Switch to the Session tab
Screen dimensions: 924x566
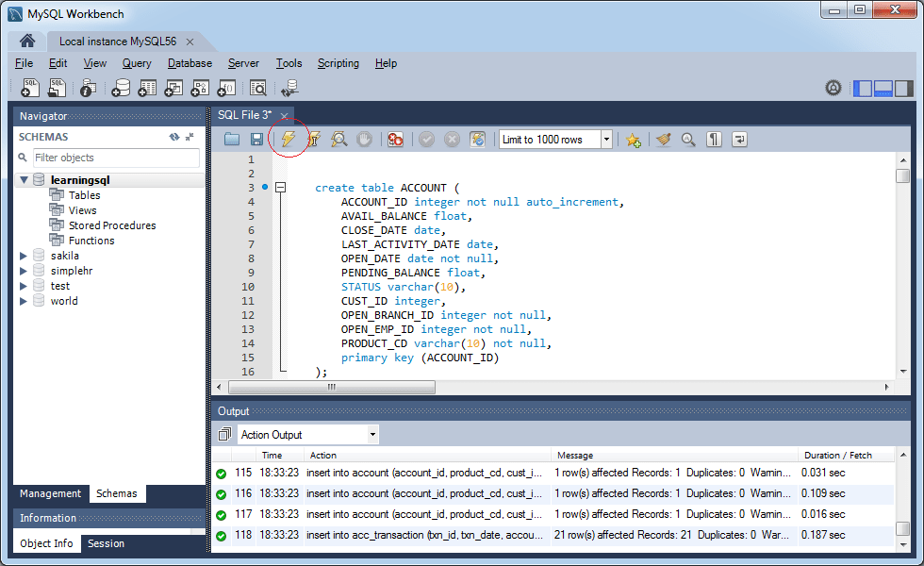(106, 543)
